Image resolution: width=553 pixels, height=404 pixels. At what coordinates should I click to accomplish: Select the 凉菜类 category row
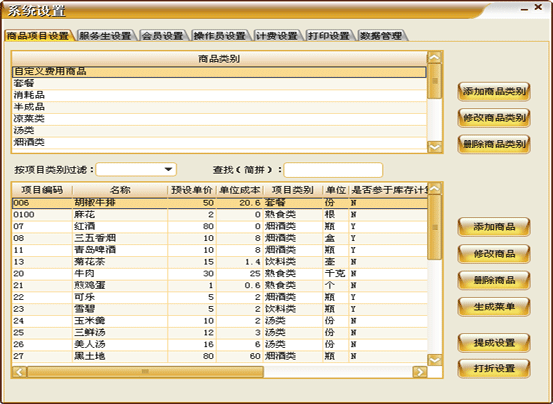click(219, 119)
